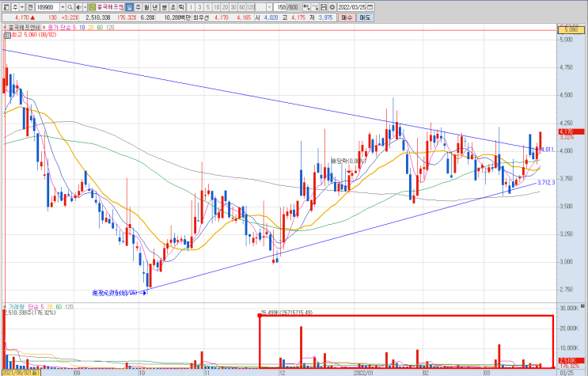
Task: Expand the custom interval dropdown
Action: [269, 7]
